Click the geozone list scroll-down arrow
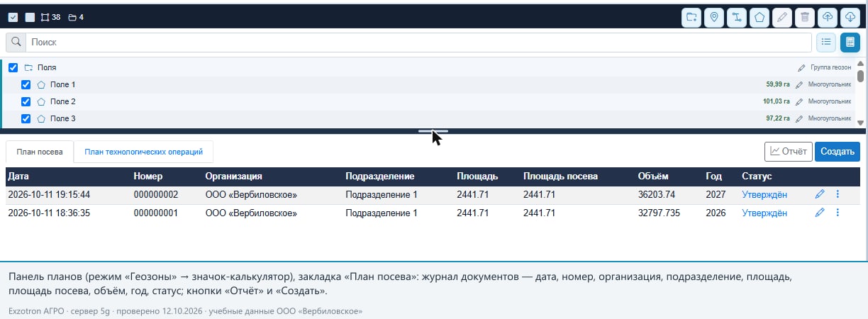The height and width of the screenshot is (319, 868). pyautogui.click(x=861, y=123)
